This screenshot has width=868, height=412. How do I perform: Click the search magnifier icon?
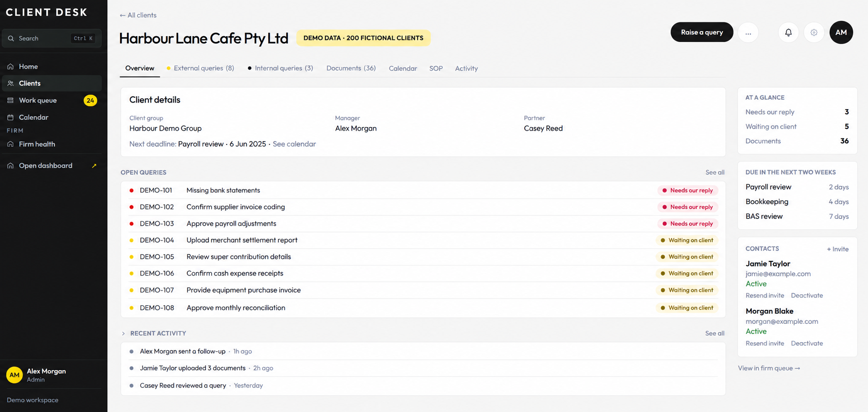pyautogui.click(x=11, y=38)
